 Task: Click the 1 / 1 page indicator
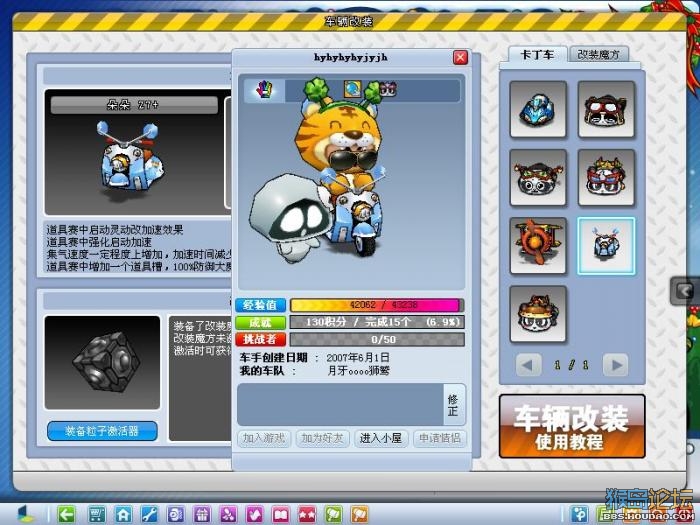[571, 365]
